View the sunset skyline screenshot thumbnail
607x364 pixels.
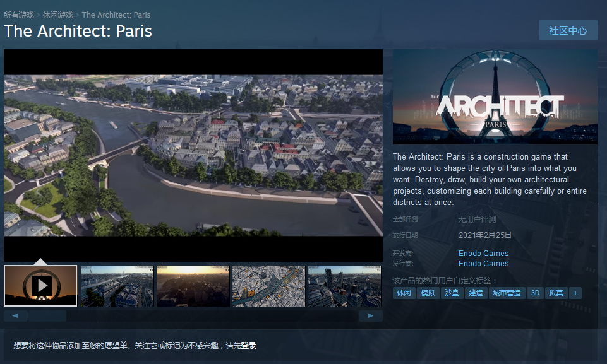point(193,286)
